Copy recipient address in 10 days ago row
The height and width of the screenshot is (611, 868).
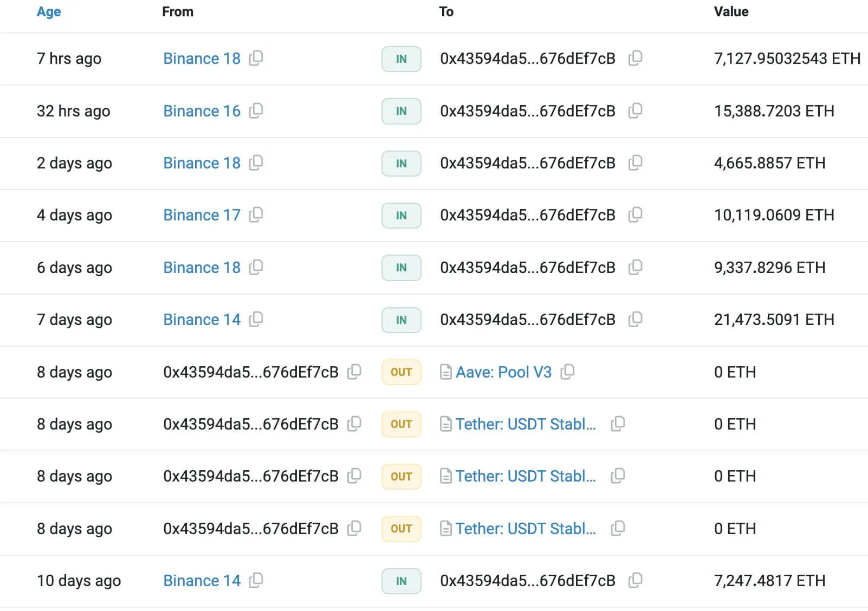635,581
